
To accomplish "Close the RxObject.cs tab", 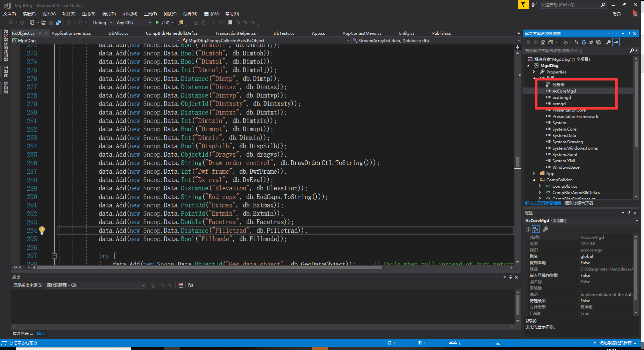I will pyautogui.click(x=46, y=33).
